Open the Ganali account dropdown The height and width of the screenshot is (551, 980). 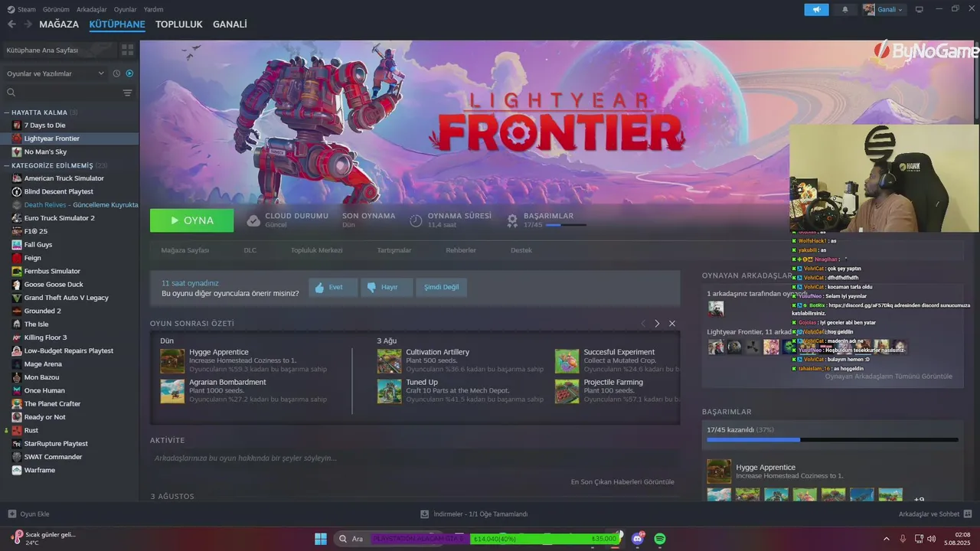[884, 9]
